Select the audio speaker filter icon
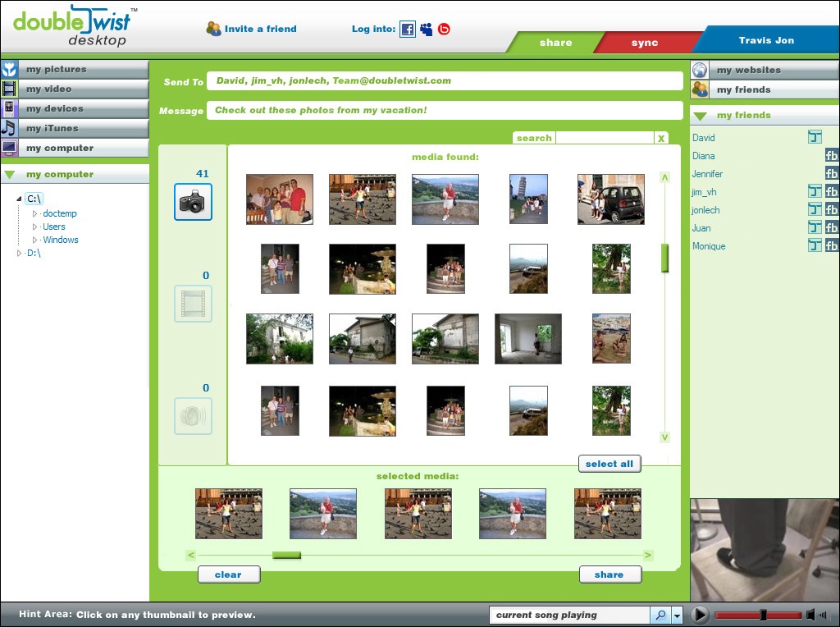Image resolution: width=840 pixels, height=627 pixels. point(193,416)
